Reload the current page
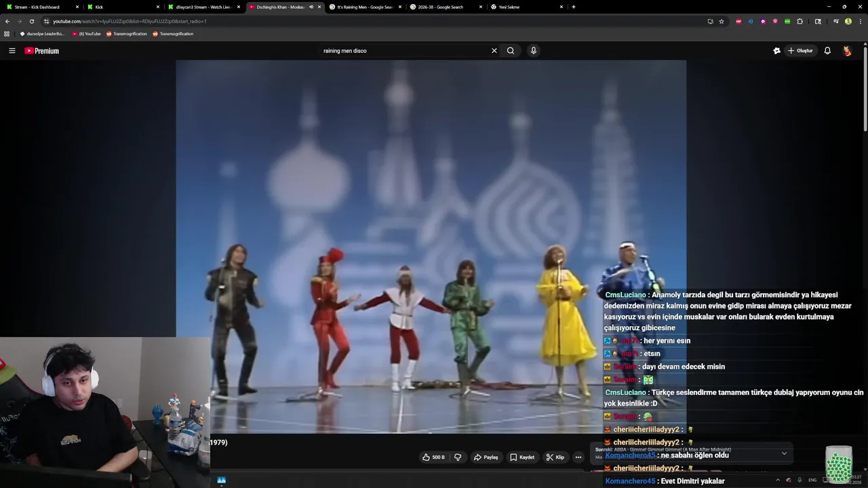Viewport: 868px width, 488px height. pos(31,21)
